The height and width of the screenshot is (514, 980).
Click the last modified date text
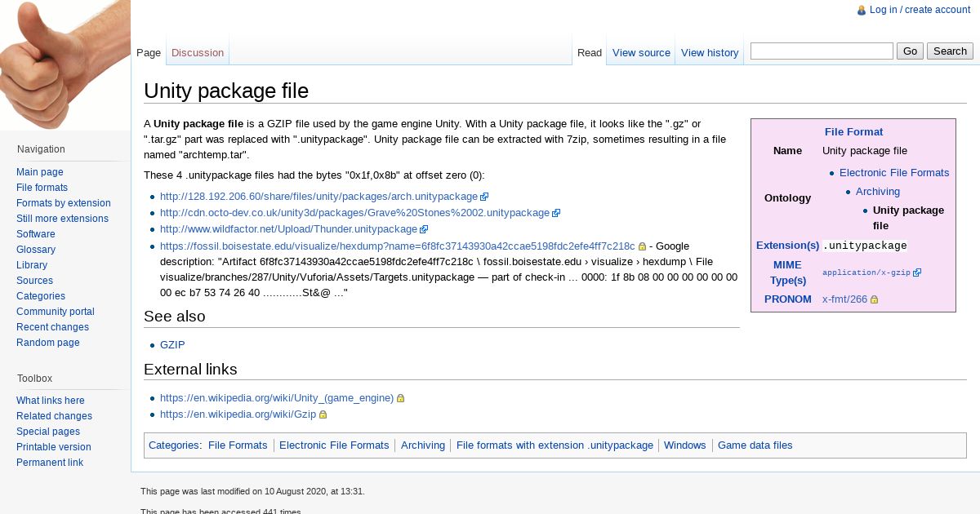point(252,492)
